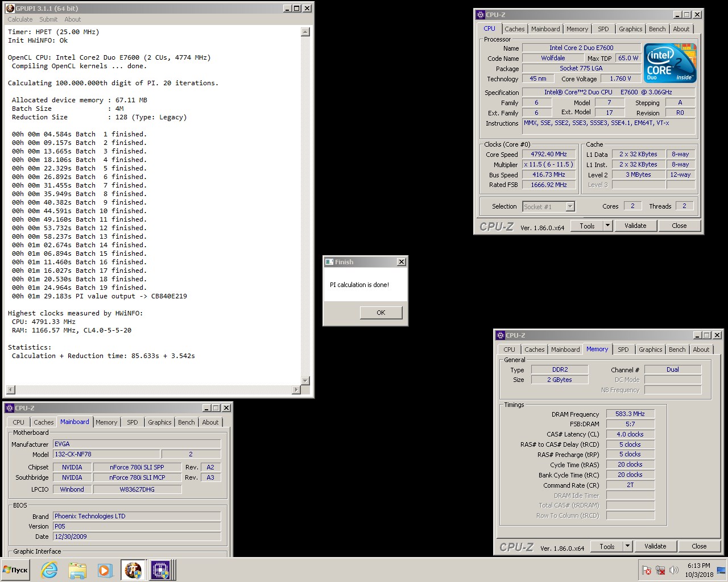Expand Tools dropdown arrow in CPU window
728x582 pixels.
607,226
